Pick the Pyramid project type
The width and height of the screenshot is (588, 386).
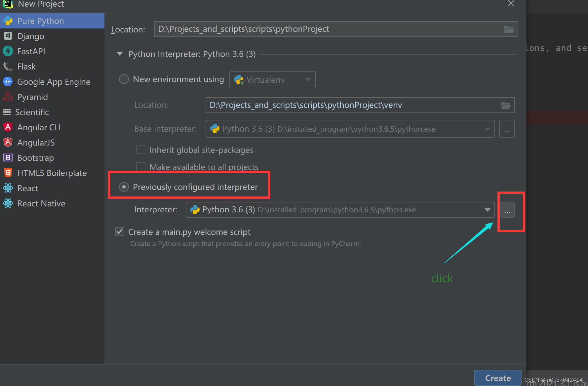tap(52, 97)
